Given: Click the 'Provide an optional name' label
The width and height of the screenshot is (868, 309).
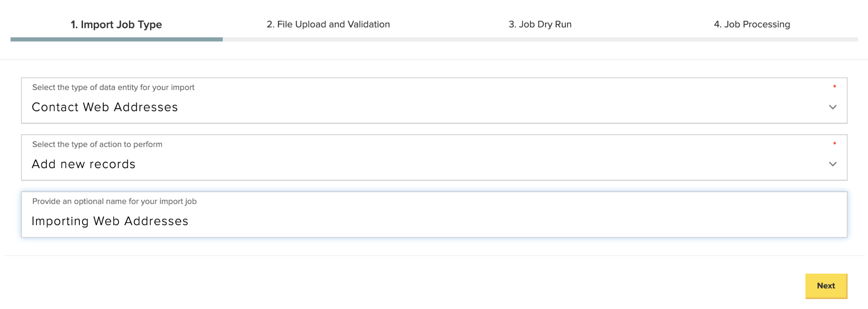Looking at the screenshot, I should pyautogui.click(x=114, y=201).
